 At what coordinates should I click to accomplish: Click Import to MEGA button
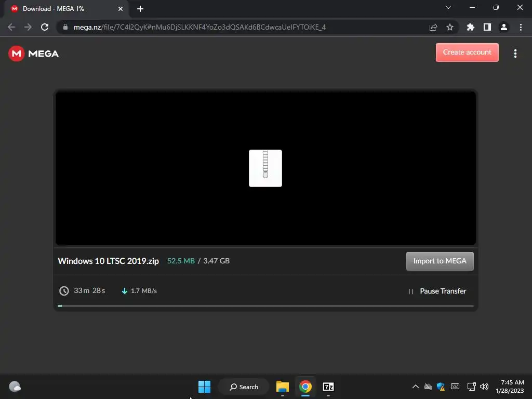point(440,261)
